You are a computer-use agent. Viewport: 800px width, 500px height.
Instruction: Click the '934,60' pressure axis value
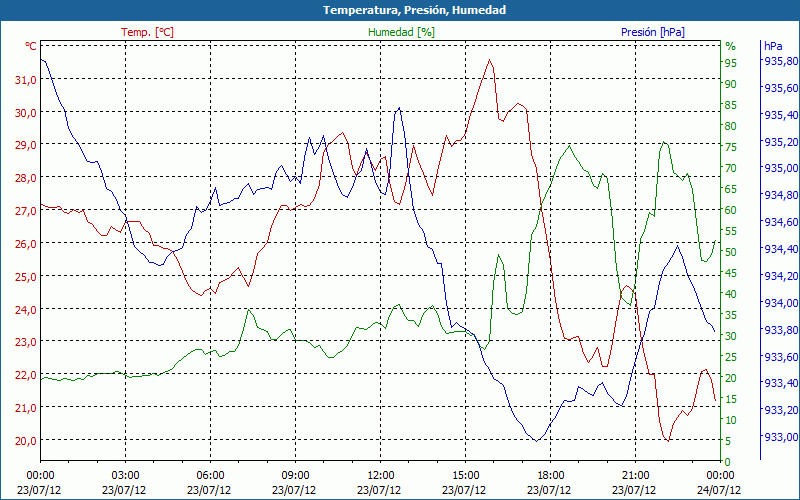(780, 222)
